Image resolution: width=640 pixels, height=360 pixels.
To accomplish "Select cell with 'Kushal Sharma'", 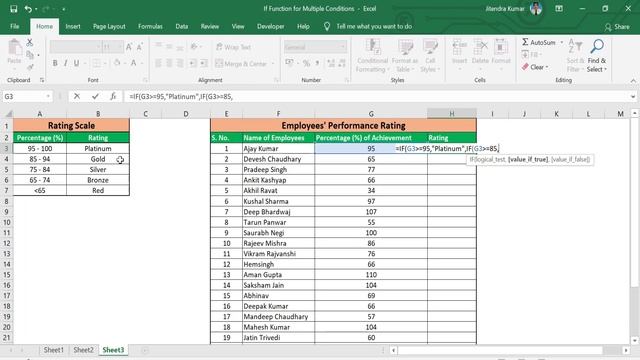I will coord(278,201).
